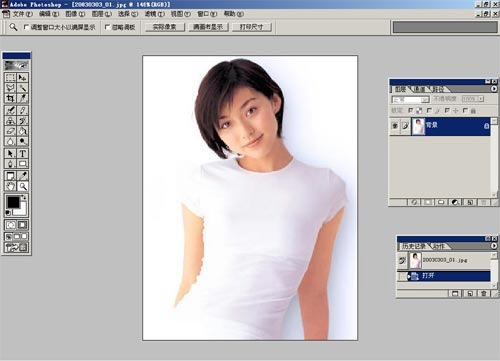Image resolution: width=500 pixels, height=361 pixels.
Task: Pick the Hand tool in the toolbox
Action: [x=10, y=186]
